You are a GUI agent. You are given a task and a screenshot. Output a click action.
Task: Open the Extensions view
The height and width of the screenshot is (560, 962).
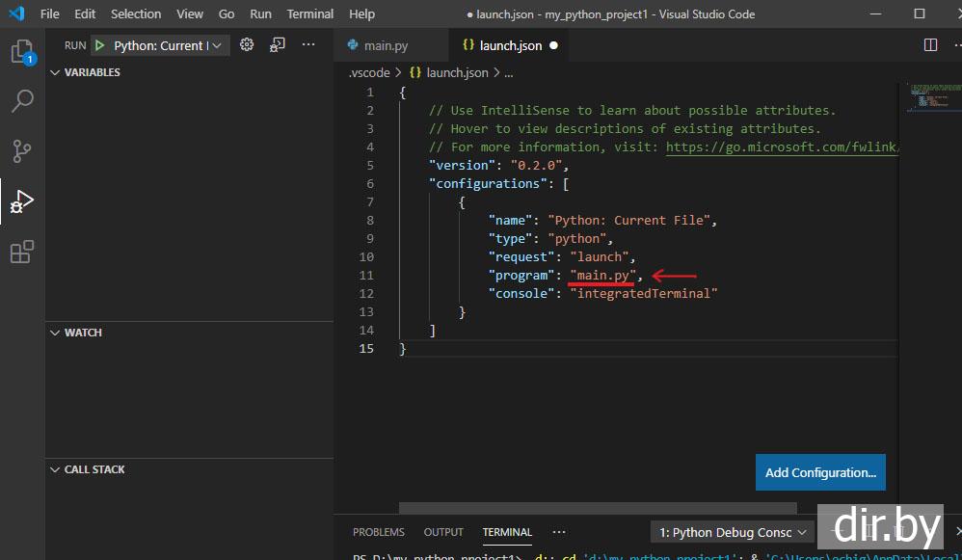(21, 253)
